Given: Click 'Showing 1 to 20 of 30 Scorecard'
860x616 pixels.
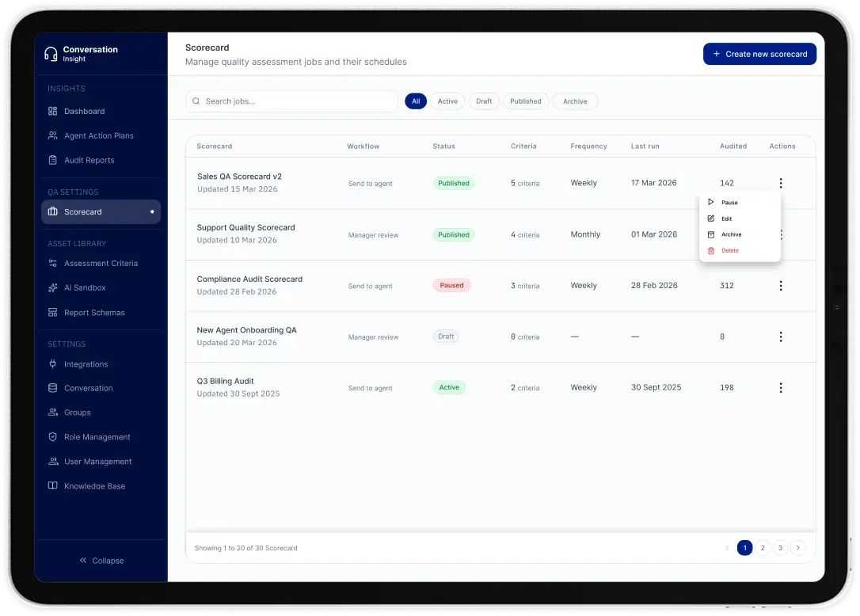Looking at the screenshot, I should pos(245,548).
